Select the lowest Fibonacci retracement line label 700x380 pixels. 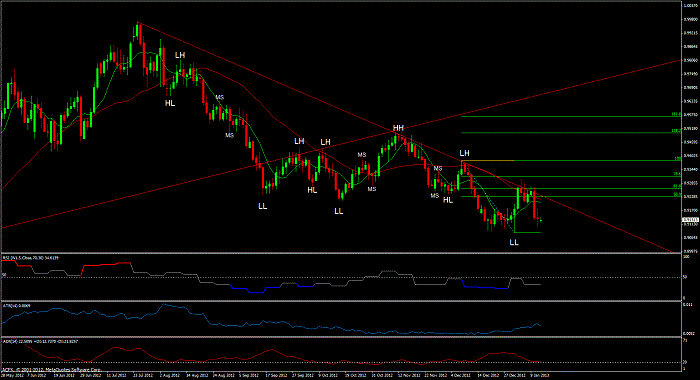click(x=677, y=194)
